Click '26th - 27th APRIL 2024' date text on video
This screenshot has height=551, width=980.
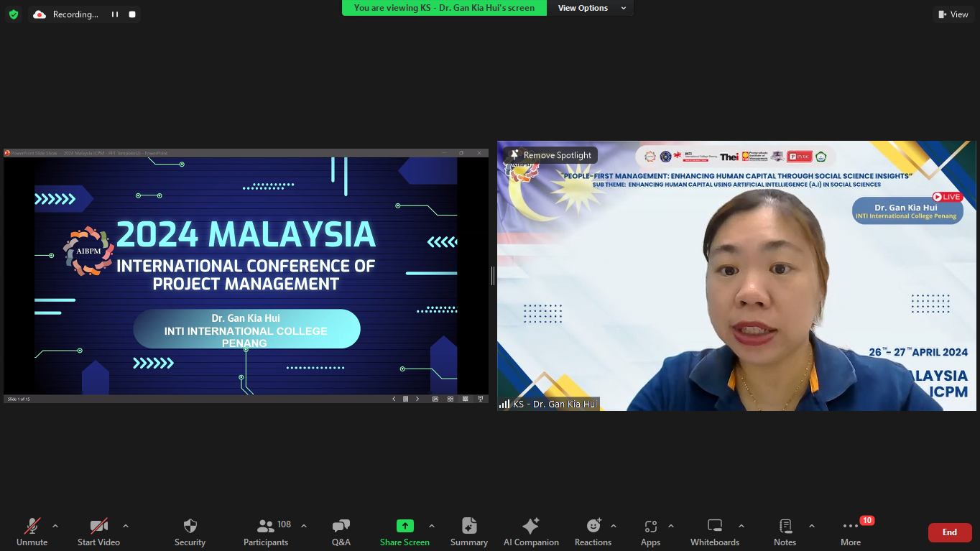click(918, 352)
